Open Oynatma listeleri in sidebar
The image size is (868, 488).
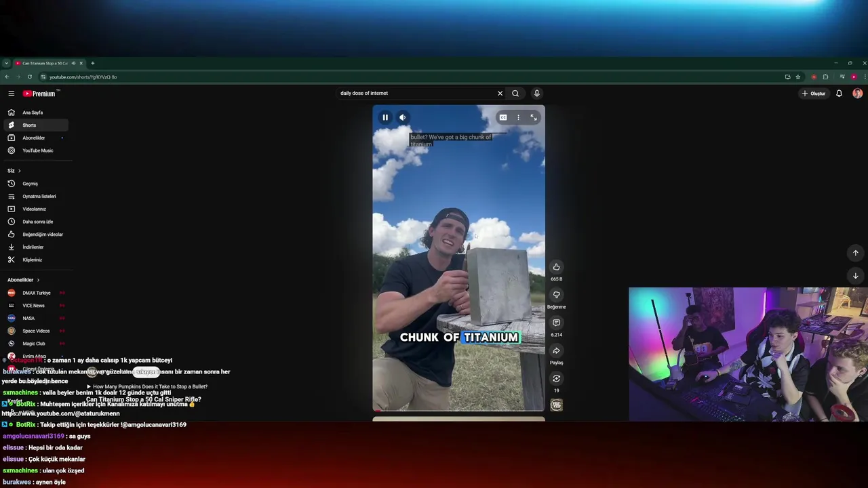36,197
